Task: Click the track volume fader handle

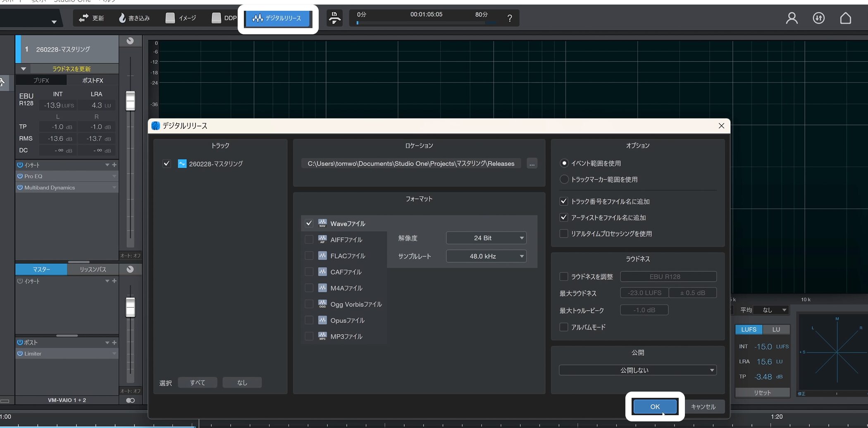Action: tap(130, 101)
